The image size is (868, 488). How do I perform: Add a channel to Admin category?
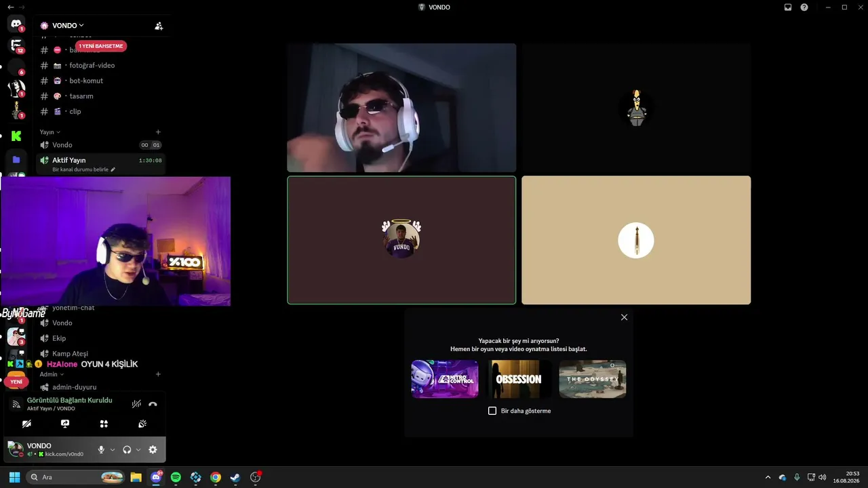point(158,374)
